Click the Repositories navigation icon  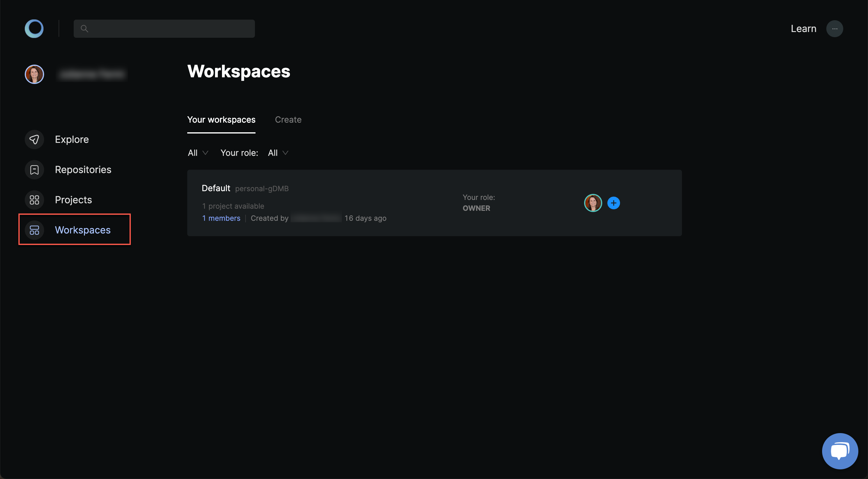pos(34,169)
